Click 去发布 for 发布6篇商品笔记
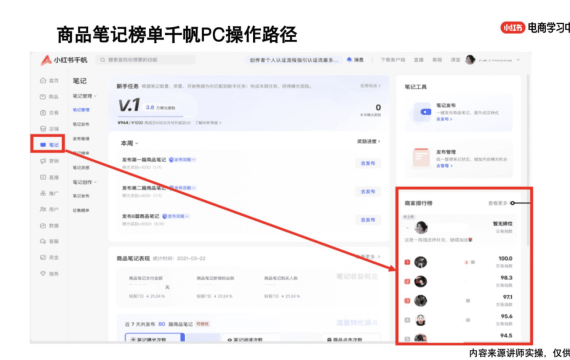 (368, 220)
